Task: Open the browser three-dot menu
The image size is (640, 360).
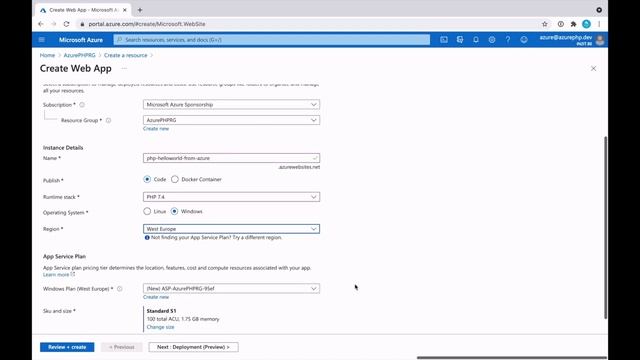Action: (599, 24)
